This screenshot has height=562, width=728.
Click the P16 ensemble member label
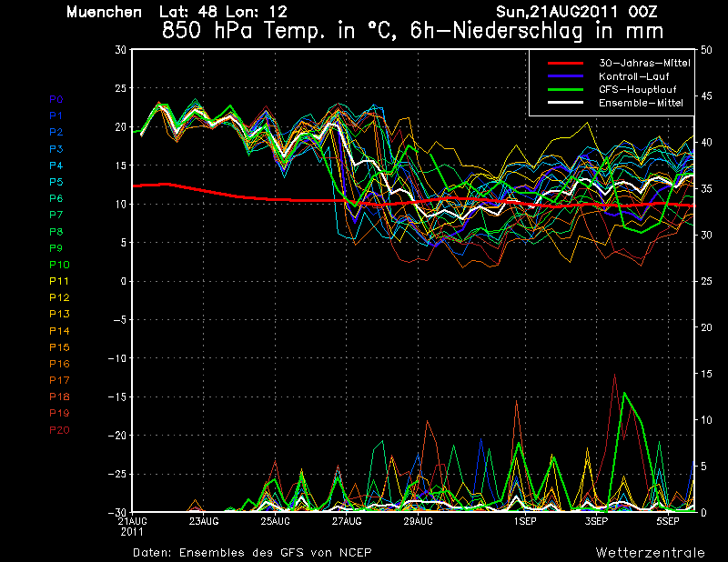point(59,364)
